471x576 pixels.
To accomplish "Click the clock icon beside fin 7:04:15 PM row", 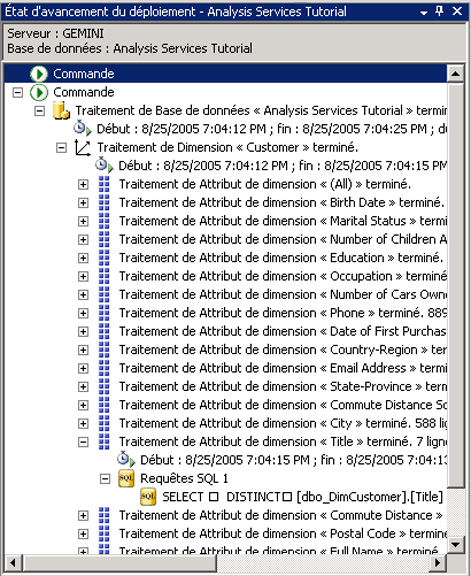I will [x=104, y=165].
